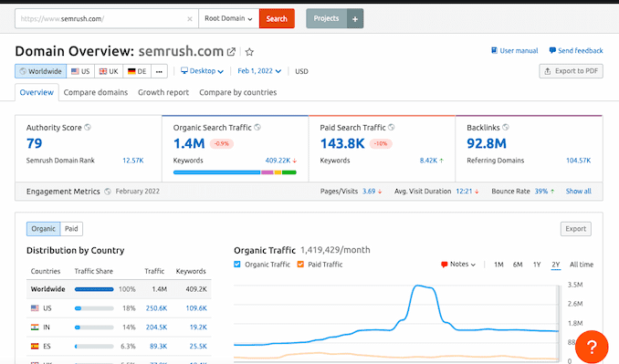This screenshot has width=619, height=364.
Task: Open the Overview tab
Action: coord(37,92)
